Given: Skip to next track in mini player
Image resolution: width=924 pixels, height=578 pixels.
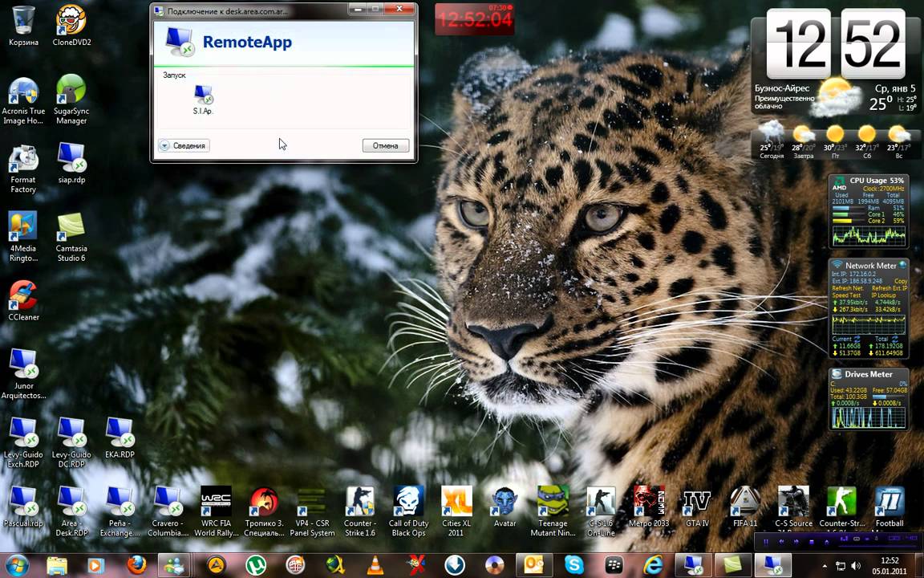Looking at the screenshot, I should 796,541.
